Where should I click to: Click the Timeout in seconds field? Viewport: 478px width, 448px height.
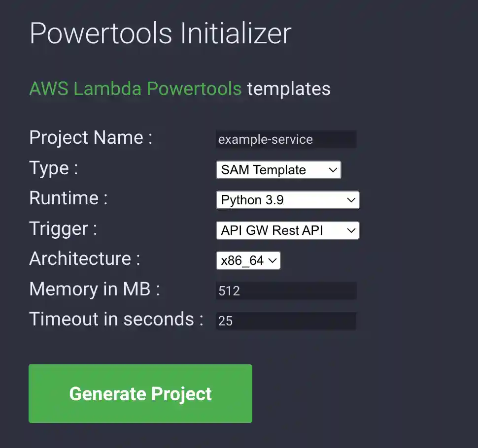(x=286, y=320)
